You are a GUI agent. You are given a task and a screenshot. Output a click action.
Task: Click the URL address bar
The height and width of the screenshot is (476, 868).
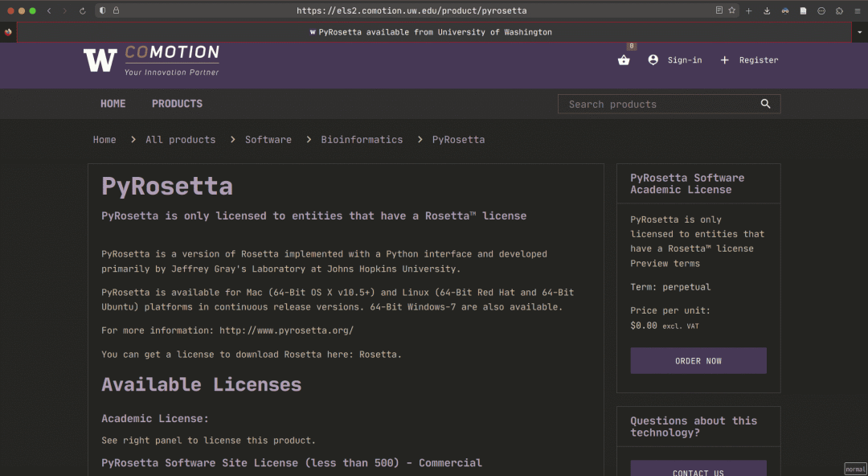[x=411, y=10]
